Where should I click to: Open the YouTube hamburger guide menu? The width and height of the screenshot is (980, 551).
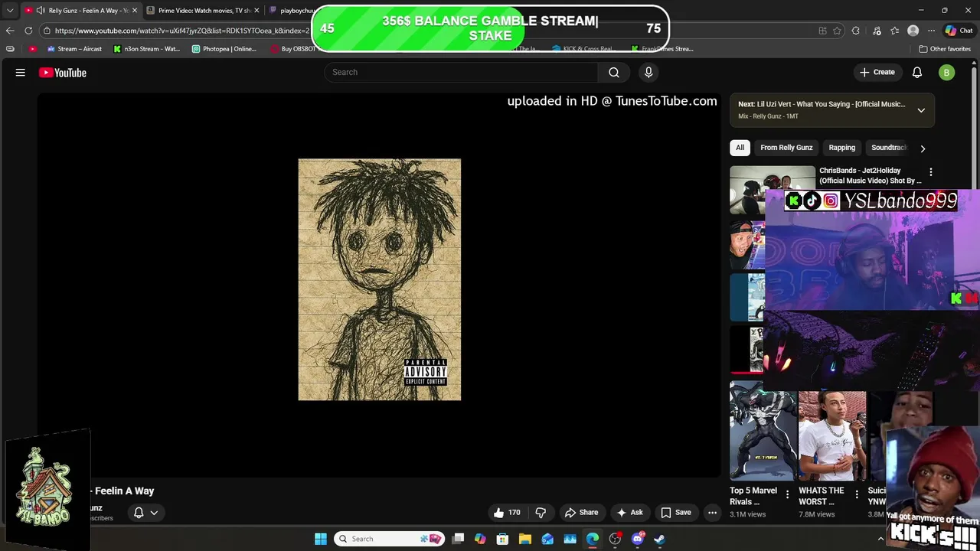pyautogui.click(x=21, y=73)
